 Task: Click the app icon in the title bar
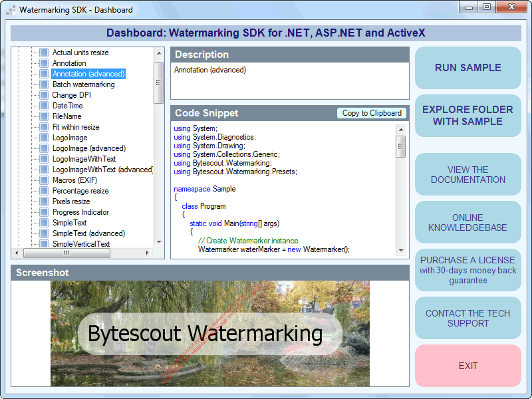(x=11, y=10)
